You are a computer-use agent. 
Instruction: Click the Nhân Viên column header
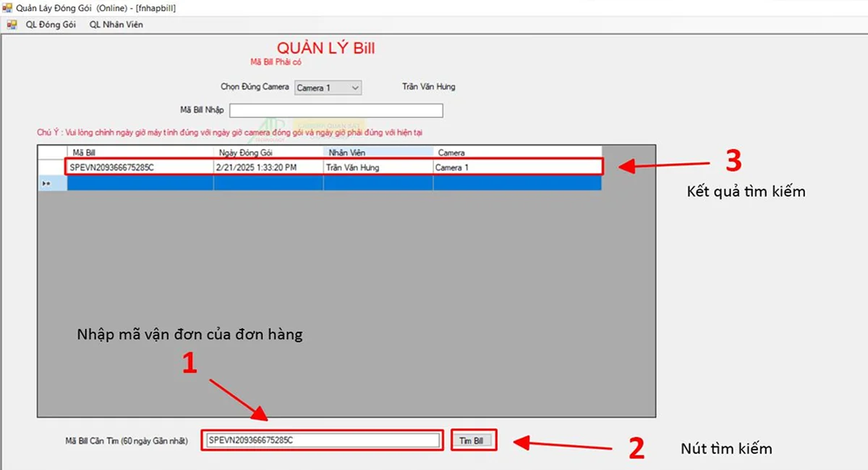pyautogui.click(x=378, y=153)
